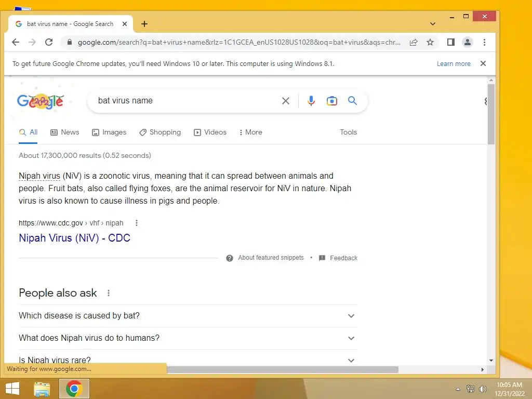532x399 pixels.
Task: Open the cdc.gov result options dots
Action: click(x=137, y=223)
